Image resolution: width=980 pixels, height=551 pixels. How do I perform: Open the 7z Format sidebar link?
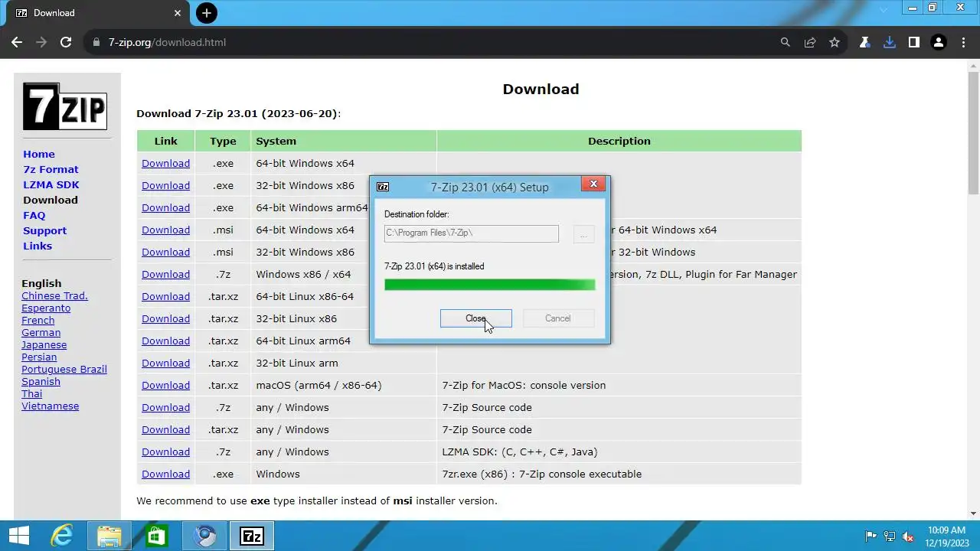[51, 169]
